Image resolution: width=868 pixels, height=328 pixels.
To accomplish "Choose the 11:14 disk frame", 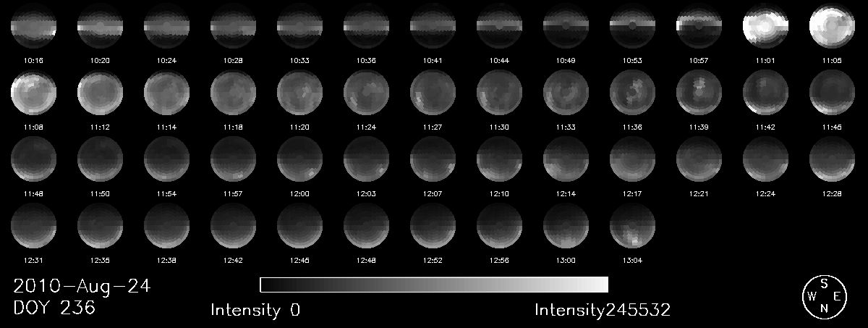I will (x=167, y=93).
